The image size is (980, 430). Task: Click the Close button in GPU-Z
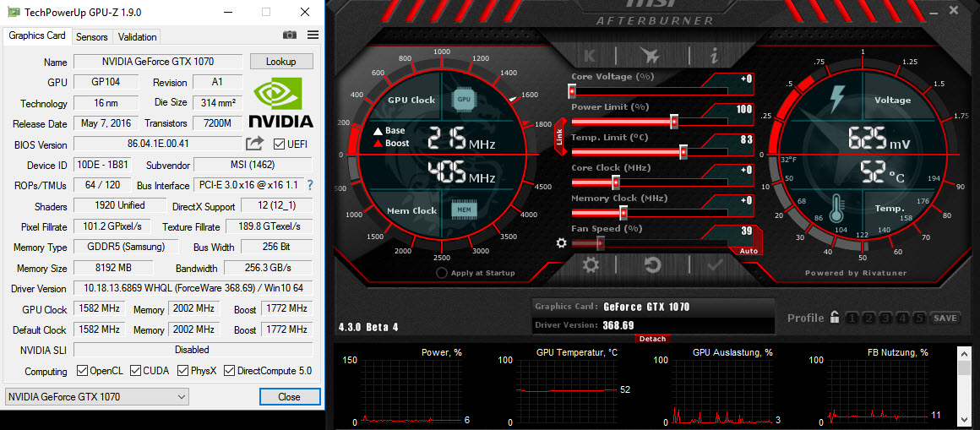(290, 396)
